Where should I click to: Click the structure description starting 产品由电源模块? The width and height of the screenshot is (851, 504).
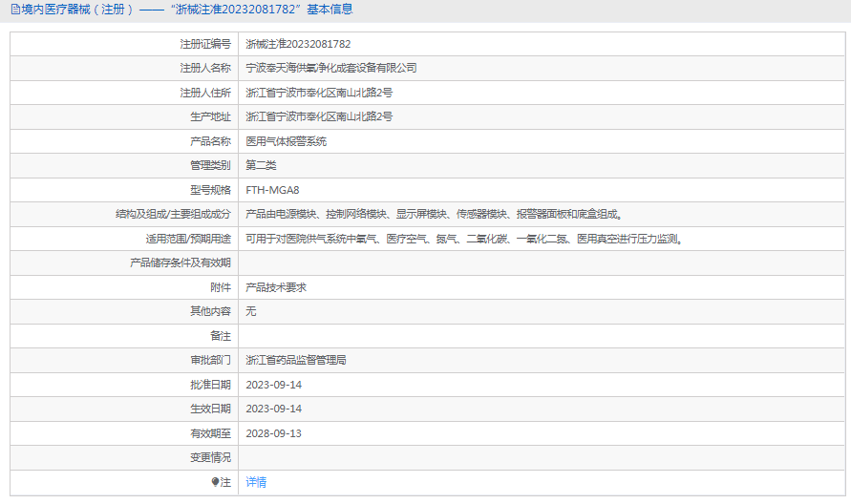click(x=435, y=214)
